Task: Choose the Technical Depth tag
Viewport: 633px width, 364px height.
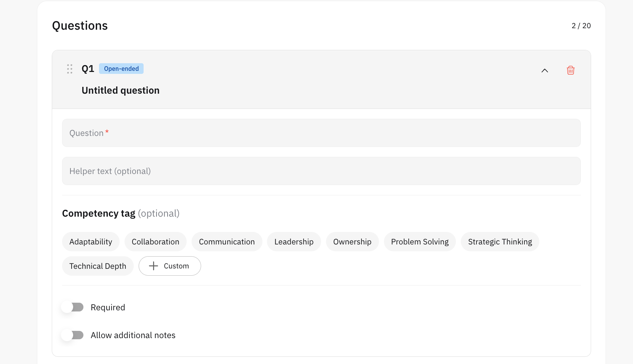Action: tap(98, 266)
